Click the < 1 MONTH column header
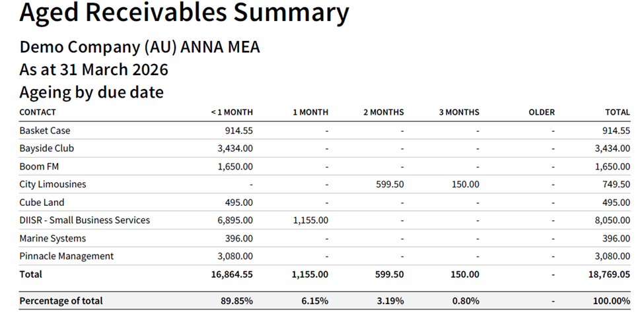The height and width of the screenshot is (314, 644). point(232,112)
